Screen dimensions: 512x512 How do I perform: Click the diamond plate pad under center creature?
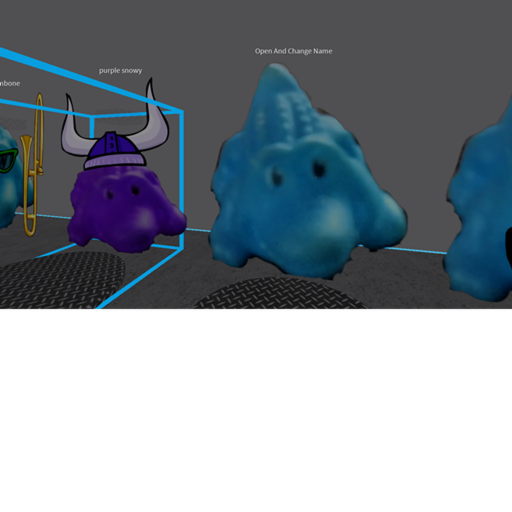(280, 294)
